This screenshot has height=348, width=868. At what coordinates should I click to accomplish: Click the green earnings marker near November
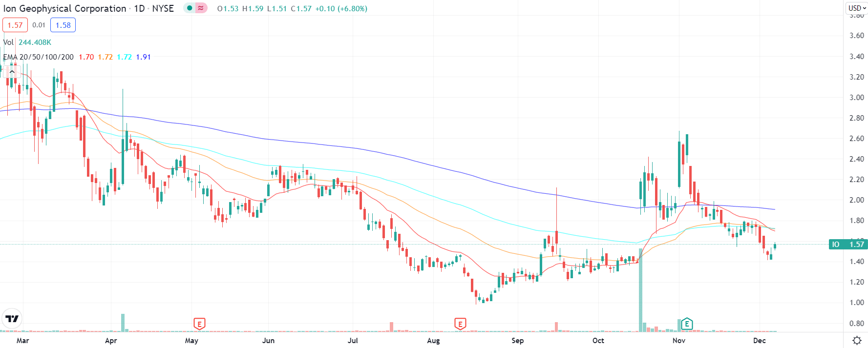point(687,324)
